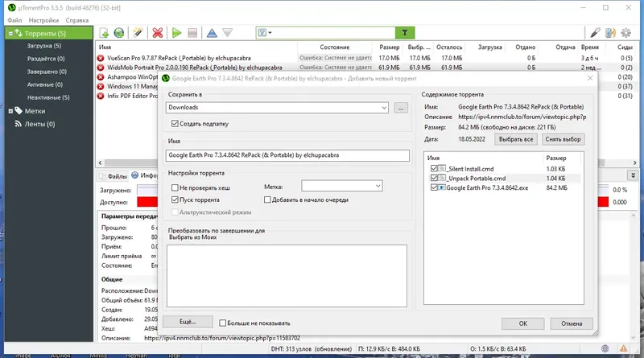Screen dimensions: 644x358
Task: Move torrent up the queue arrow
Action: click(x=212, y=33)
